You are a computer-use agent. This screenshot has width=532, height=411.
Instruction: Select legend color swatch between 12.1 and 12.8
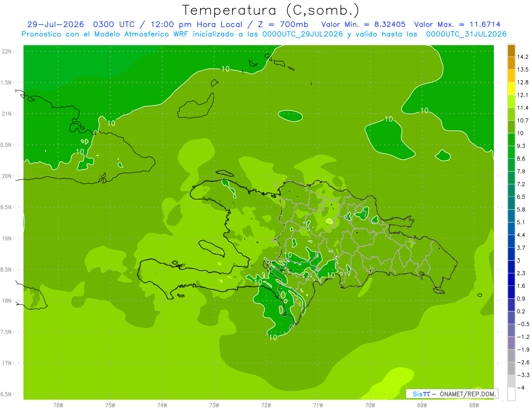point(511,89)
